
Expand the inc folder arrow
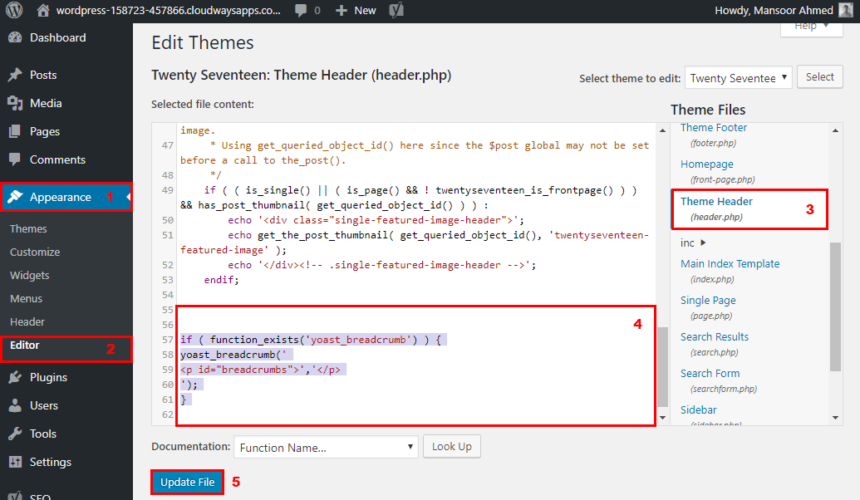click(x=703, y=242)
